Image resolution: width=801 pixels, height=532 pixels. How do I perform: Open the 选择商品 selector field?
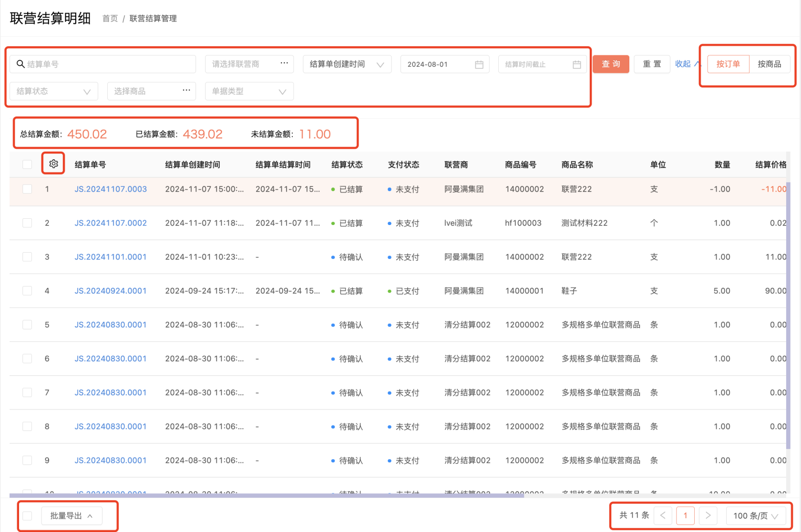click(152, 91)
